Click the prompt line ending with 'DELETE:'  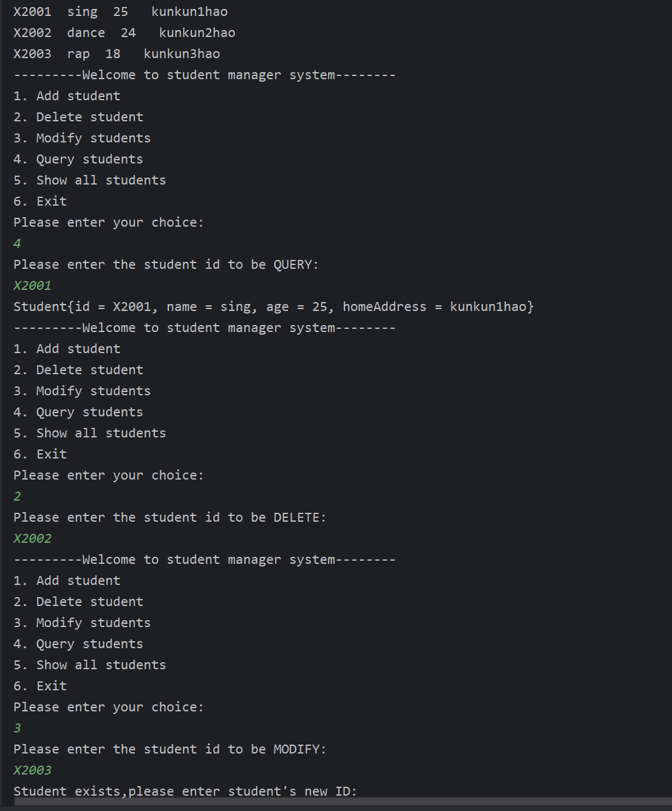(x=170, y=517)
